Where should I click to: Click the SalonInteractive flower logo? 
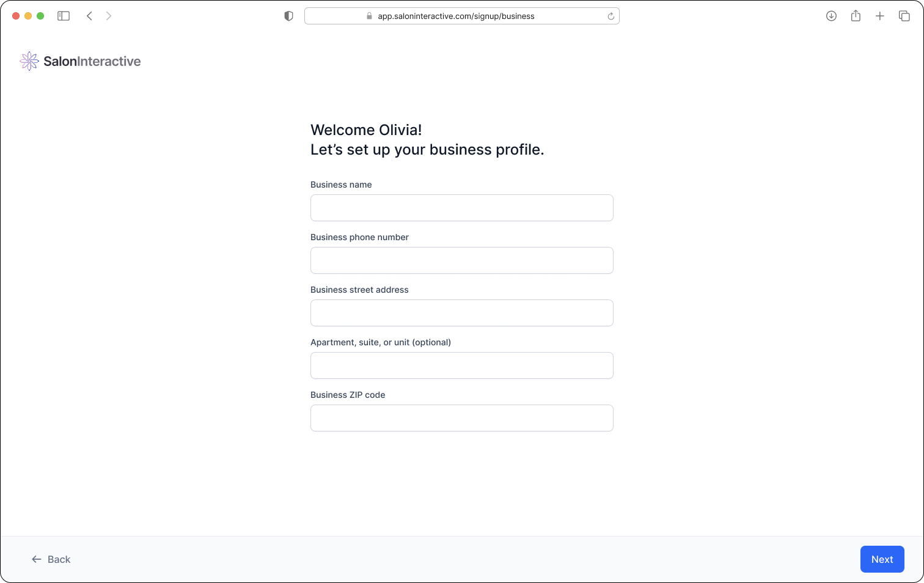coord(29,61)
